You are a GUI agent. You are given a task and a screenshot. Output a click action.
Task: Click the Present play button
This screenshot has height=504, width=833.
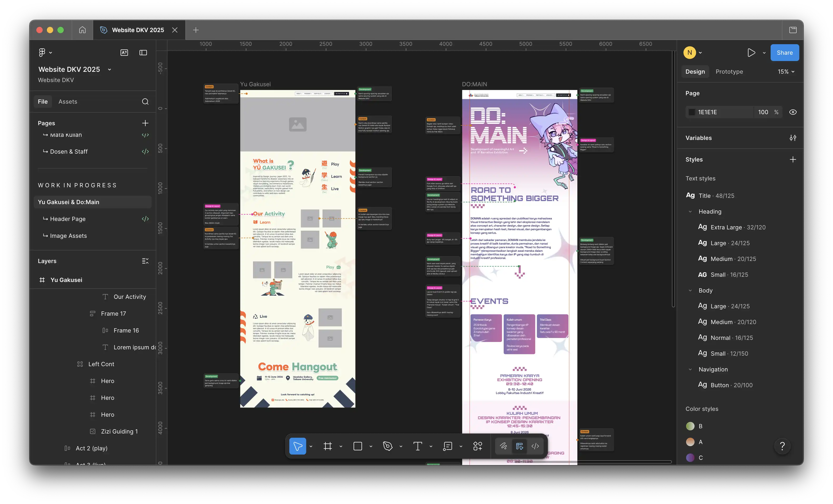[751, 53]
